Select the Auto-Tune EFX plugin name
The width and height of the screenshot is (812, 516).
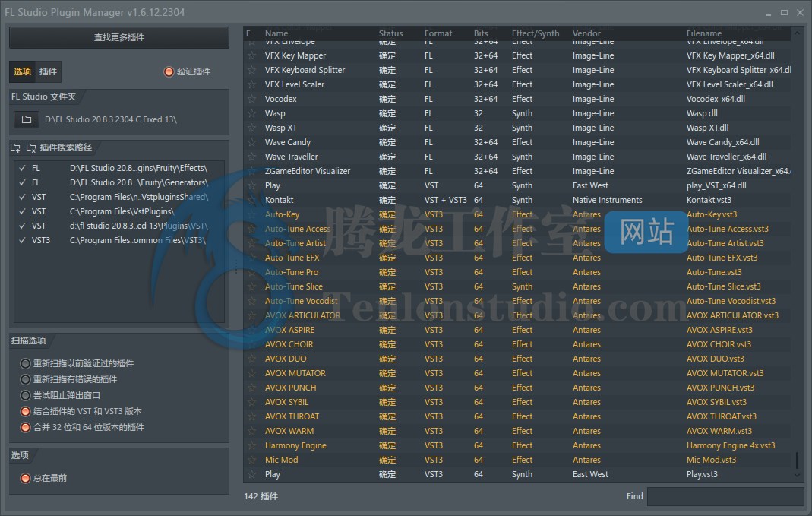[x=292, y=258]
